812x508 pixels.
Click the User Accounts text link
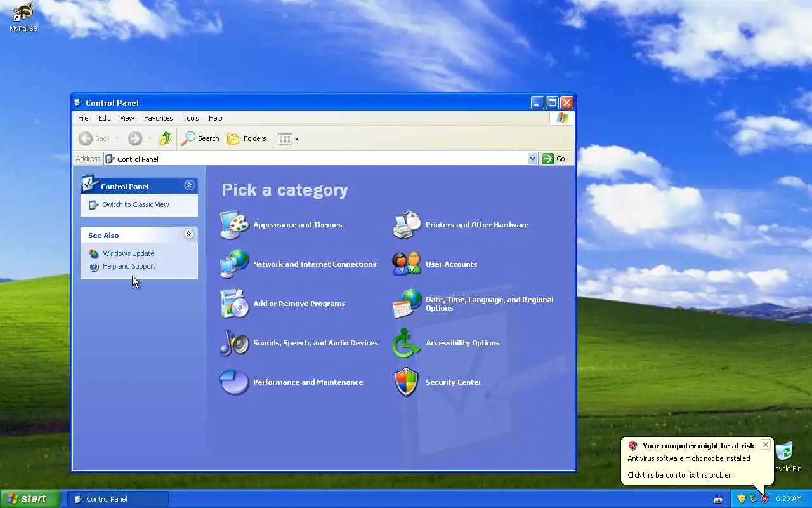[451, 264]
